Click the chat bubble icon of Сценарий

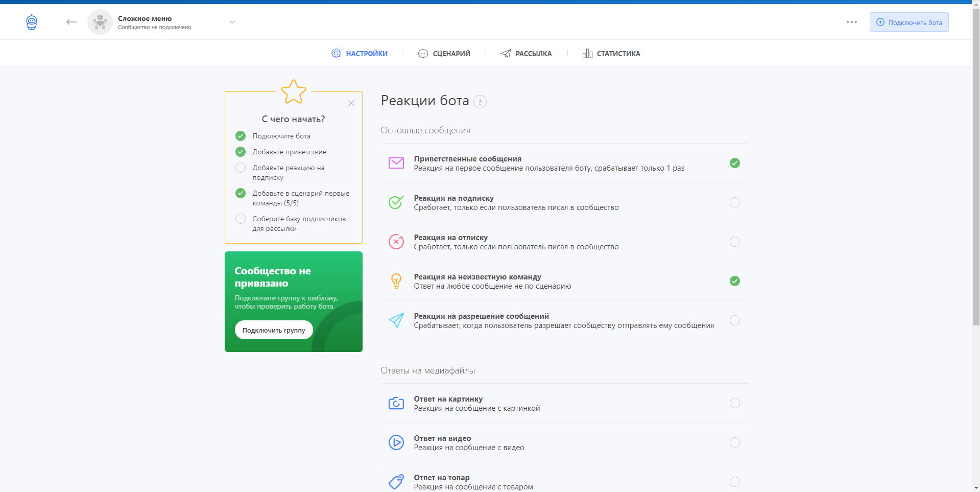click(423, 54)
